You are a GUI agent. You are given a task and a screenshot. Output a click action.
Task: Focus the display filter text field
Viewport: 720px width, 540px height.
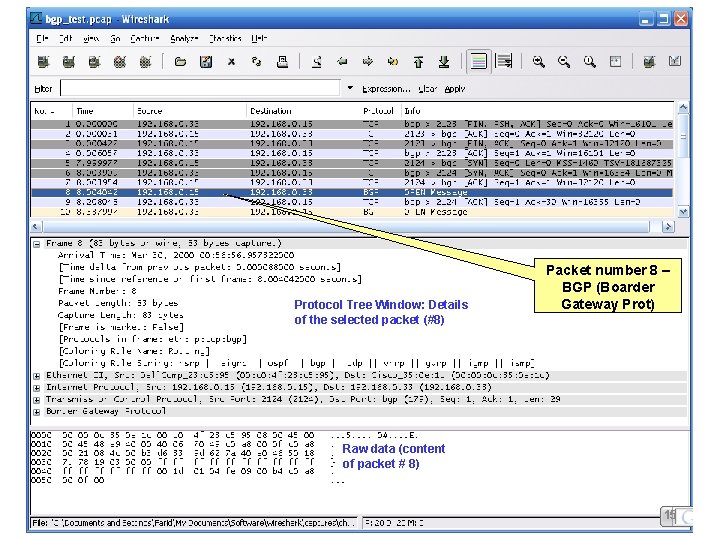200,88
